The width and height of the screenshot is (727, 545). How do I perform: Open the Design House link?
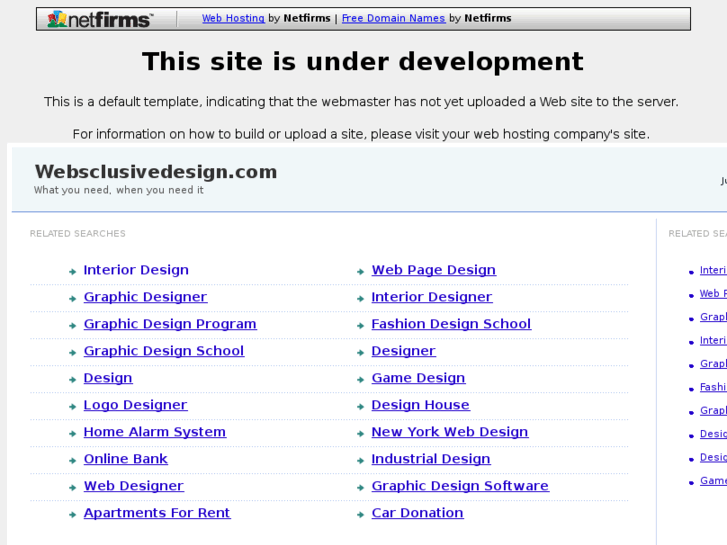[x=421, y=405]
